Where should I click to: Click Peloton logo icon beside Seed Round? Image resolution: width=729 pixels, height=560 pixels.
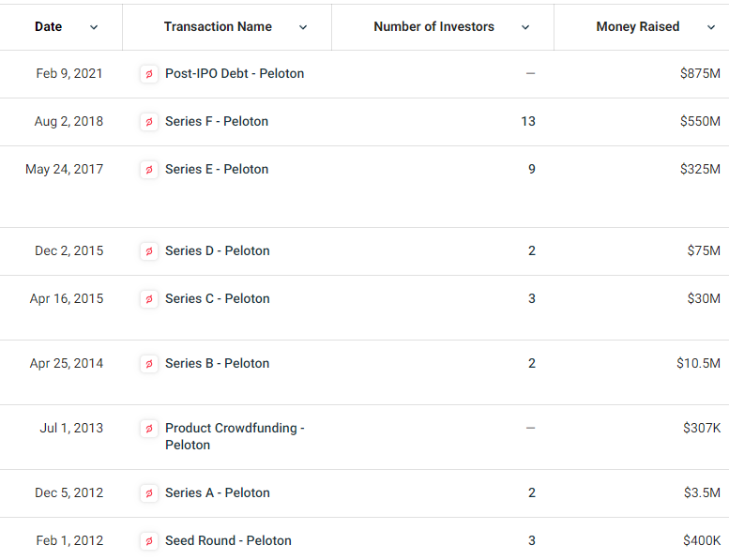click(x=149, y=541)
